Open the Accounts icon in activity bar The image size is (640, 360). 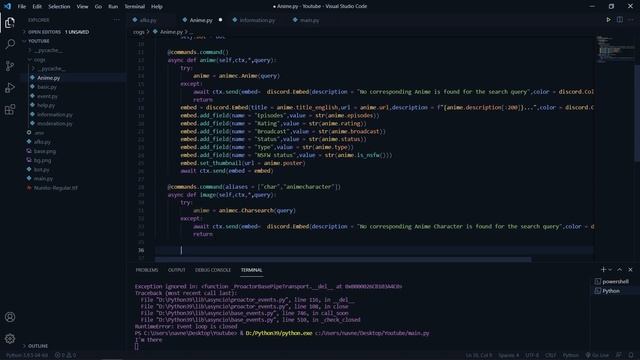10,317
